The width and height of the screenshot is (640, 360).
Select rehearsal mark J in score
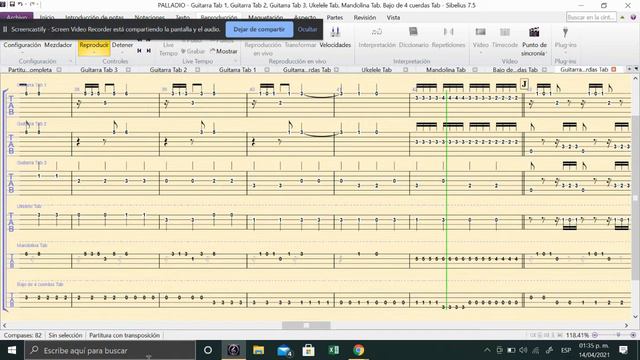pos(524,84)
